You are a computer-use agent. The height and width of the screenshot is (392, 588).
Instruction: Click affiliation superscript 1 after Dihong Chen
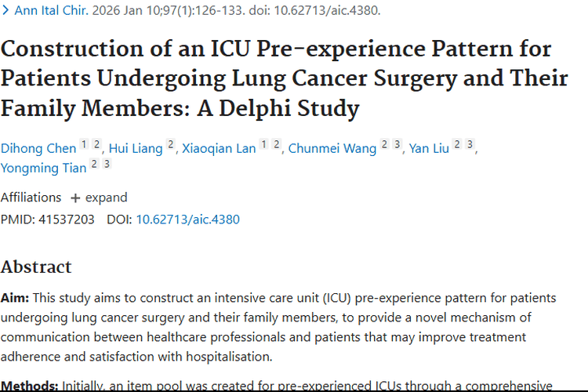point(85,146)
